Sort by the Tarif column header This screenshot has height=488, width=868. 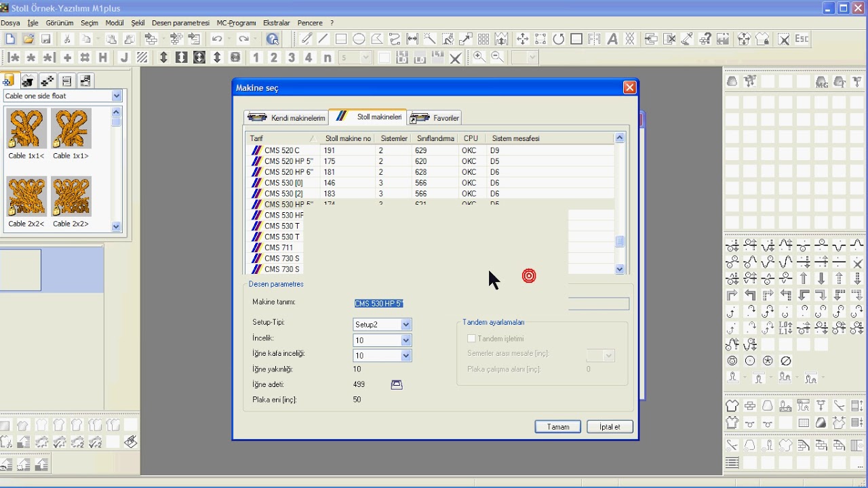[281, 138]
